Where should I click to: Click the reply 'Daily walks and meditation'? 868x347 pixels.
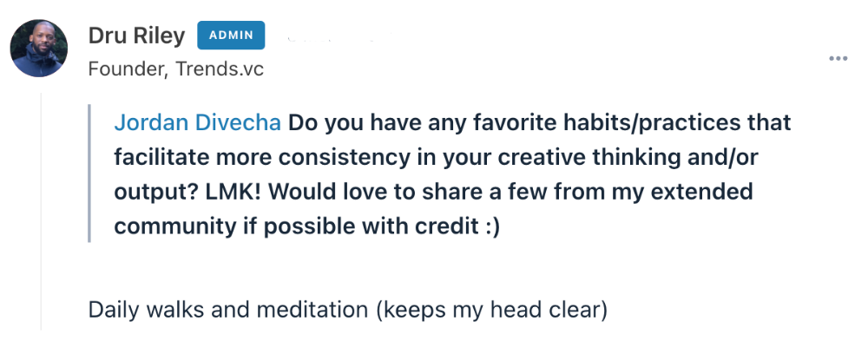pos(348,310)
